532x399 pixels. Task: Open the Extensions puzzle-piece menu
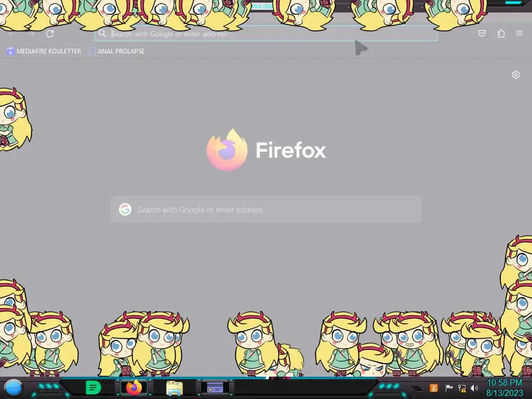pyautogui.click(x=501, y=33)
